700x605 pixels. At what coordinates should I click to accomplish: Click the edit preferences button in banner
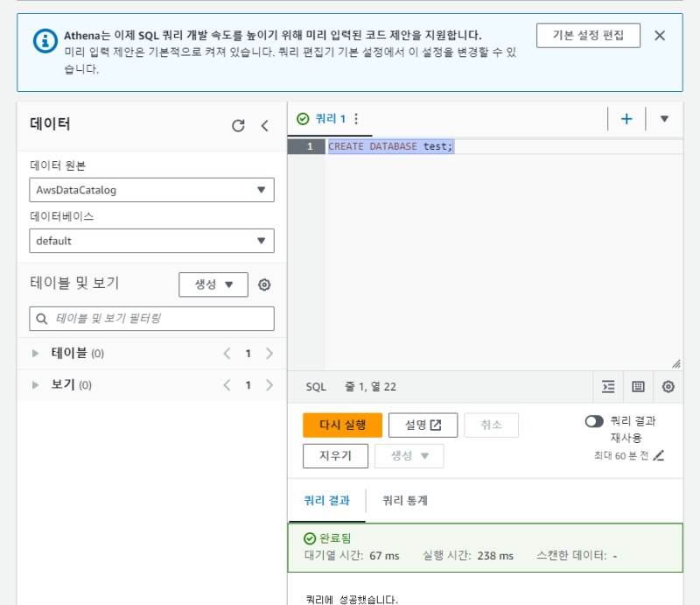(x=588, y=36)
